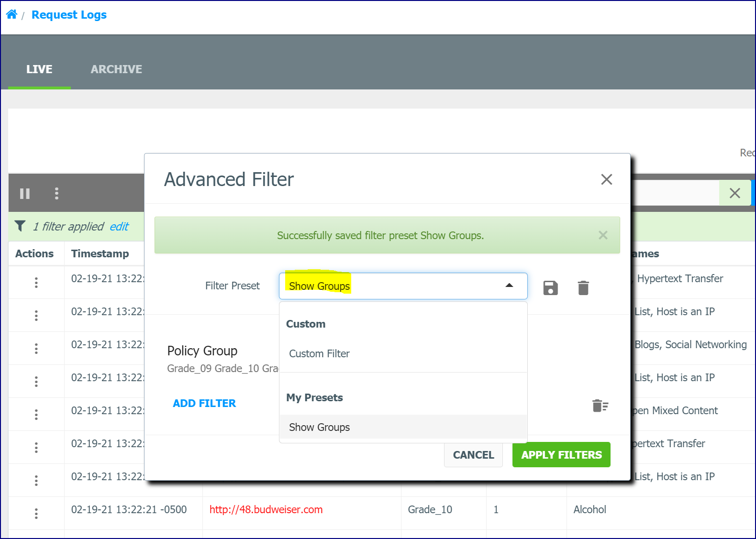Viewport: 756px width, 539px height.
Task: Clear the search box behind the dialog
Action: click(x=734, y=193)
